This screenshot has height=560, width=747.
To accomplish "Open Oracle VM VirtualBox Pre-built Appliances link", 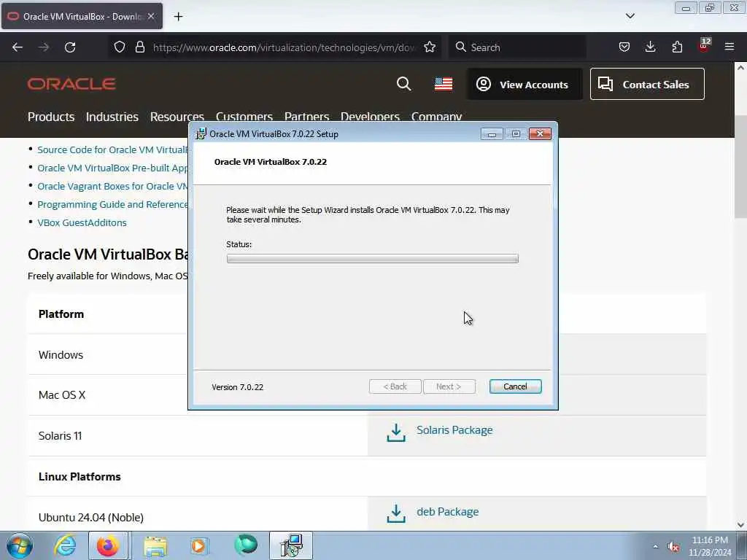I will coord(112,168).
